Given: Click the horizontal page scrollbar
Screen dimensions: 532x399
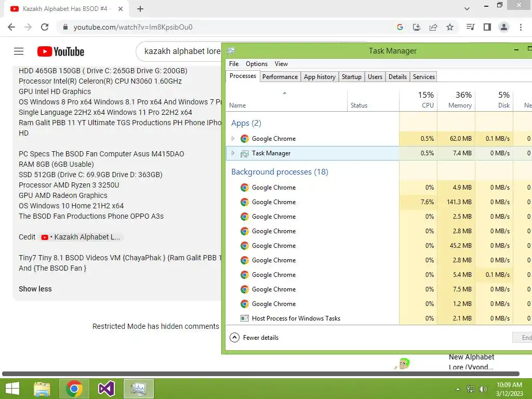Looking at the screenshot, I should click(261, 374).
